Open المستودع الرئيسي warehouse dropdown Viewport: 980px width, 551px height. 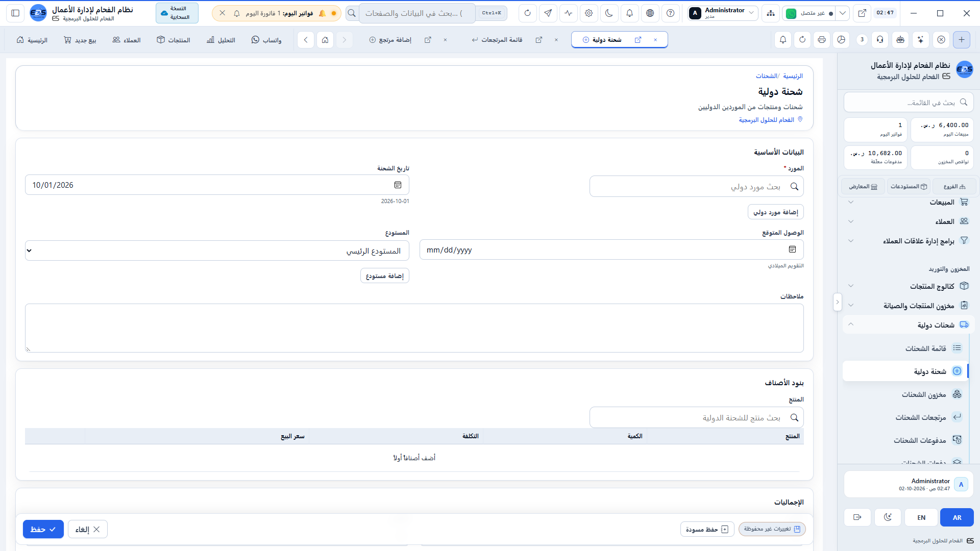coord(217,251)
